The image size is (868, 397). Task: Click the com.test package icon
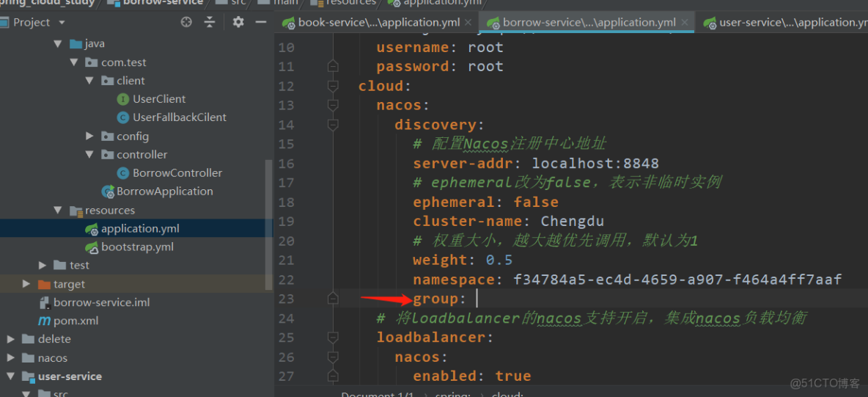click(92, 62)
